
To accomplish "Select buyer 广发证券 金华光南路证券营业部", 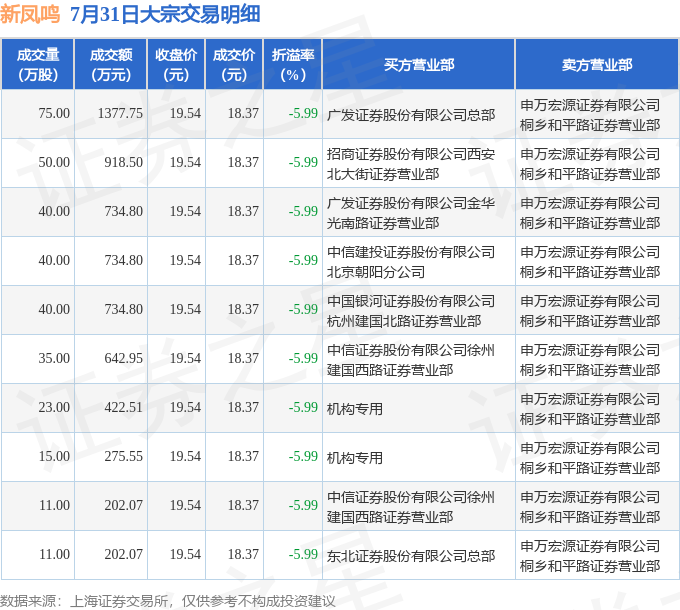I will coord(411,213).
